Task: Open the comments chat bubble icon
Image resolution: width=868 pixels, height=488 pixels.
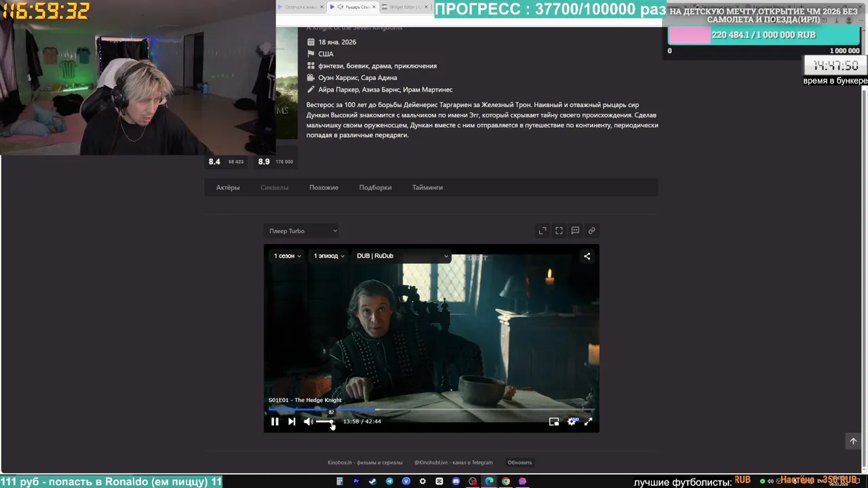Action: tap(575, 231)
